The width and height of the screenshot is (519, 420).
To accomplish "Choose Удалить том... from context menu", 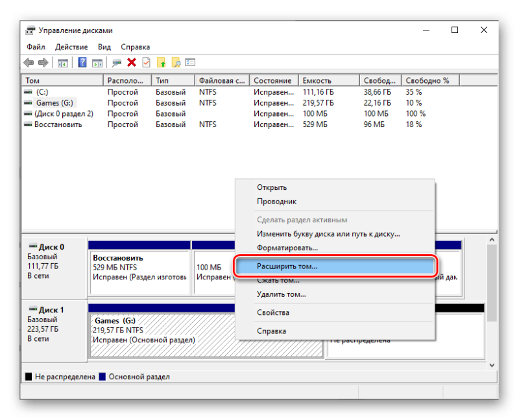I will [x=335, y=294].
